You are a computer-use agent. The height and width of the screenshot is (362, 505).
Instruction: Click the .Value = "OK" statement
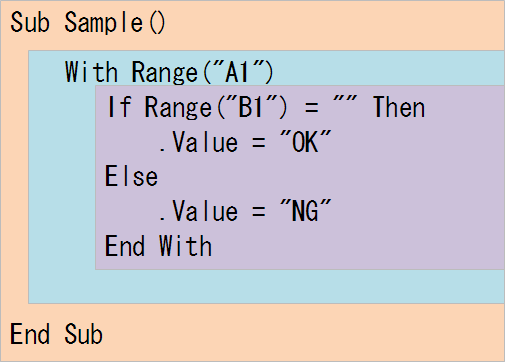[x=245, y=142]
